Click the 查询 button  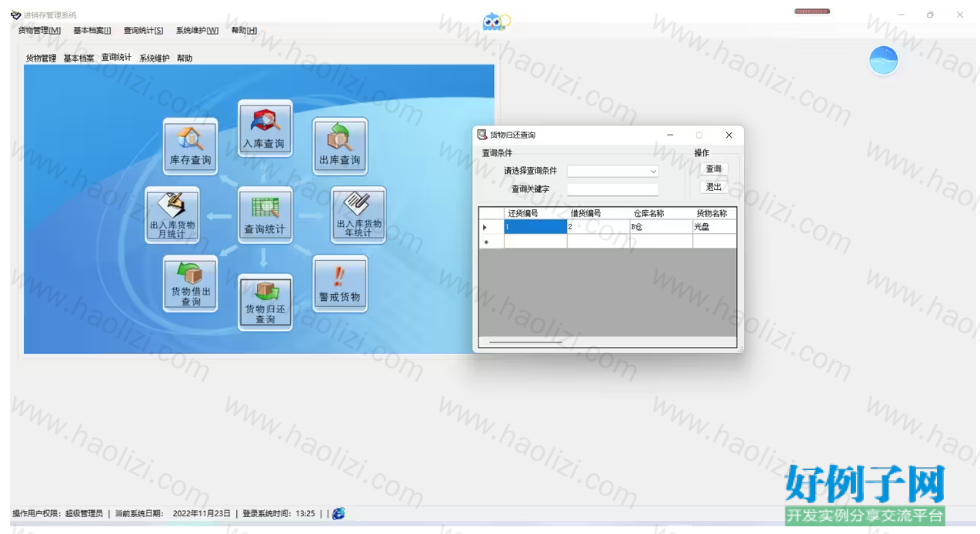pos(714,169)
